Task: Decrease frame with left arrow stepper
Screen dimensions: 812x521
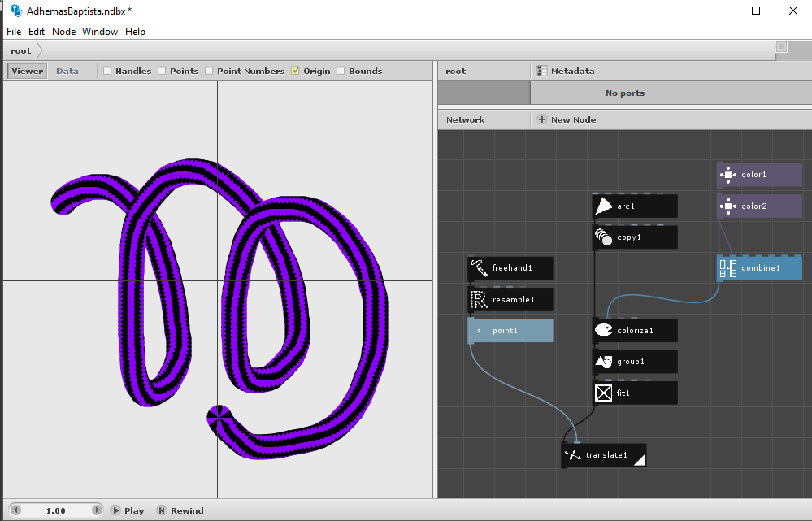Action: (x=15, y=510)
